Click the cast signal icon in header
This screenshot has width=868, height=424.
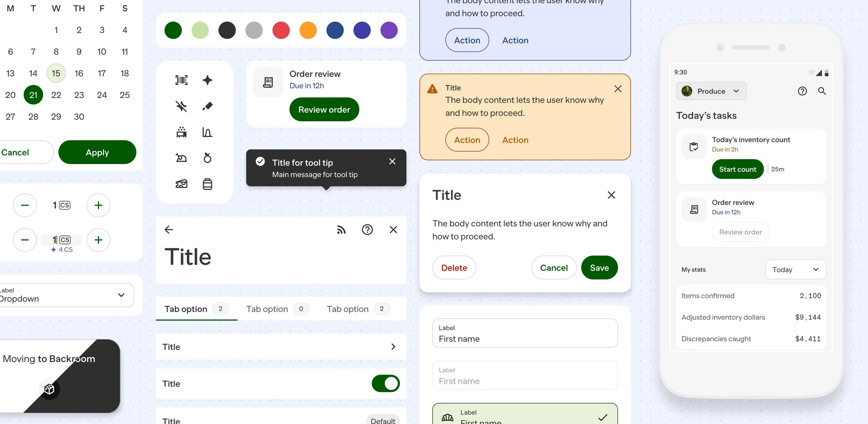click(x=341, y=230)
